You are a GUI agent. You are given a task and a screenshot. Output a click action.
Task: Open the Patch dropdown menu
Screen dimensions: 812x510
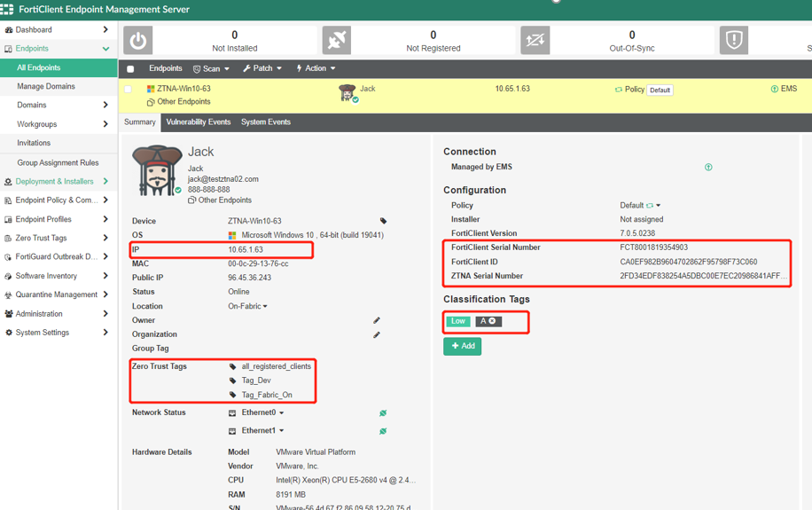(x=262, y=68)
